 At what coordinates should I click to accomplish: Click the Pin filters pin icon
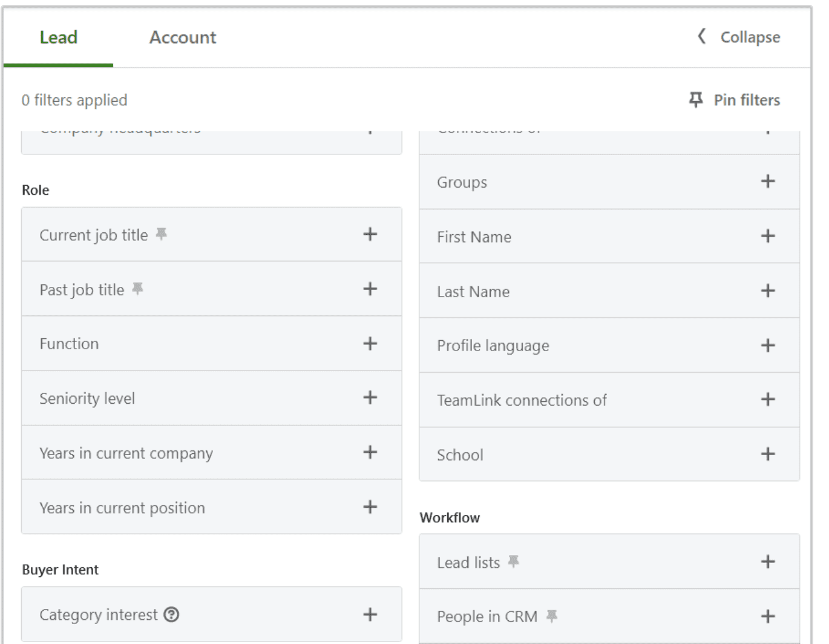(x=695, y=100)
